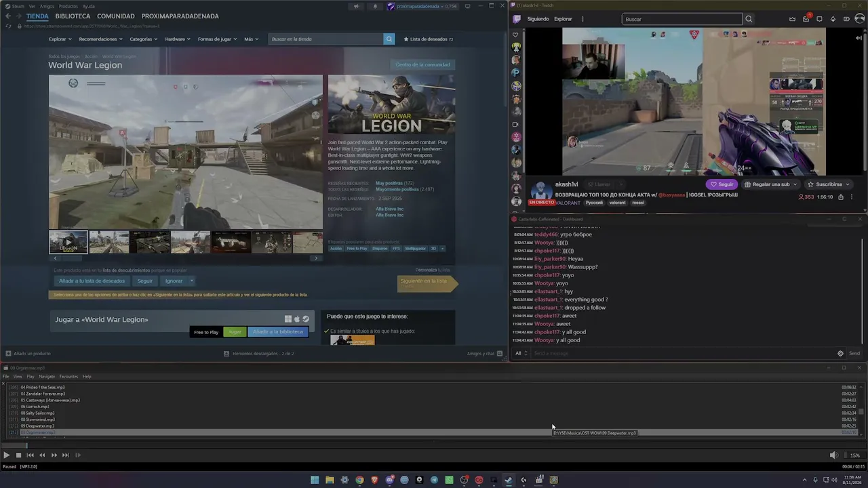This screenshot has height=488, width=868.
Task: Open Brave browser from the taskbar
Action: click(x=374, y=480)
